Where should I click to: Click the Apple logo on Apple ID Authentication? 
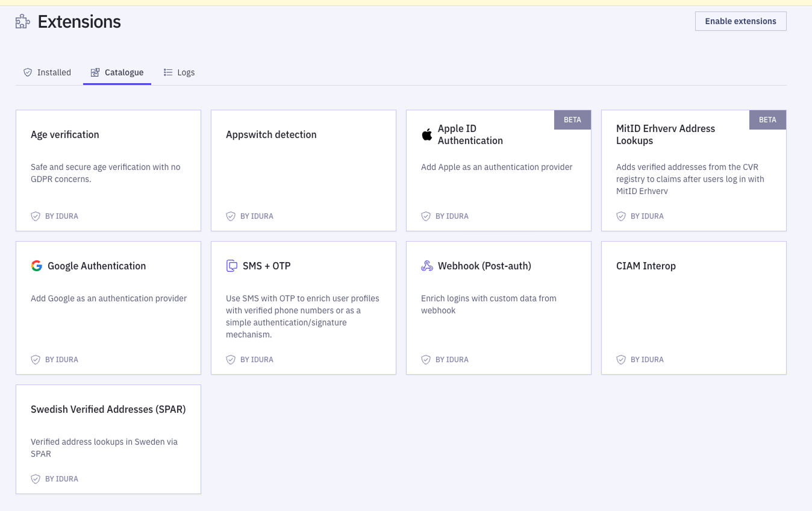tap(428, 134)
